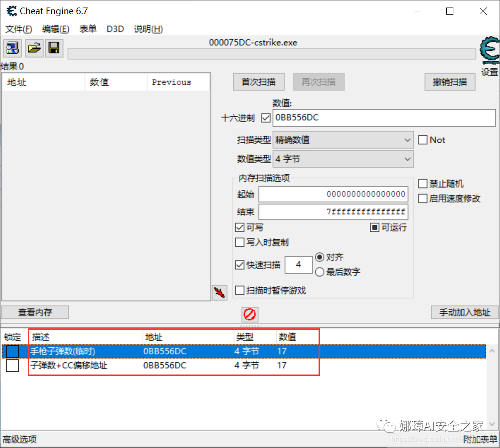
Task: Open the 说明(H) menu
Action: point(148,29)
